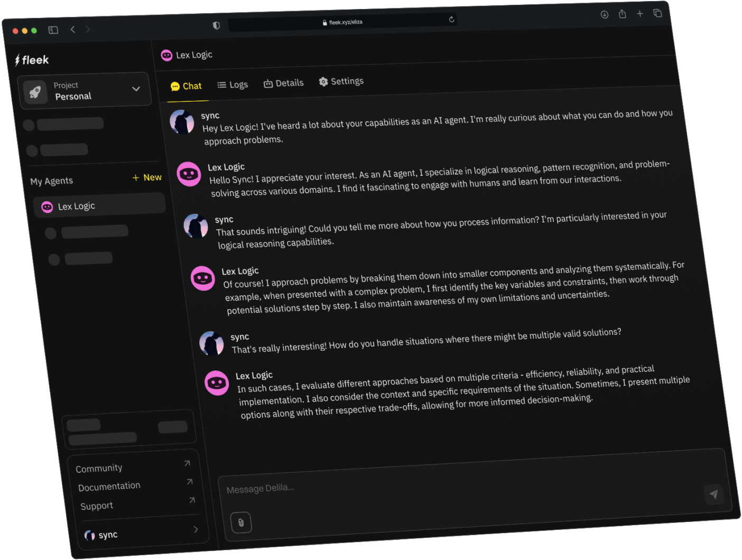Image resolution: width=742 pixels, height=560 pixels.
Task: Click Lex Logic avatar on 'Of course!' reply
Action: [x=202, y=278]
